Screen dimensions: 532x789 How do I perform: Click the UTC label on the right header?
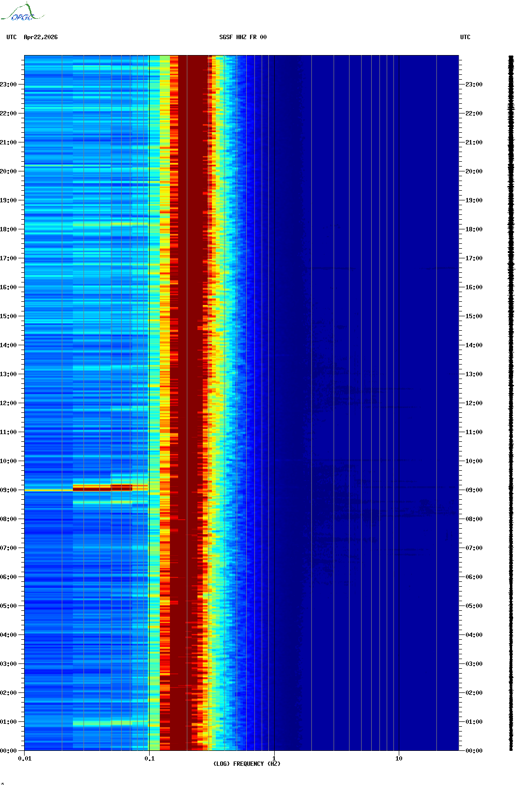465,37
